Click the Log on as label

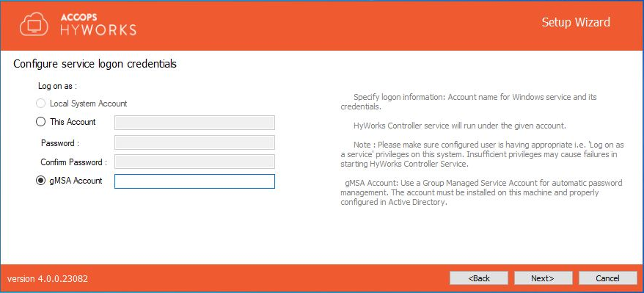tap(58, 87)
